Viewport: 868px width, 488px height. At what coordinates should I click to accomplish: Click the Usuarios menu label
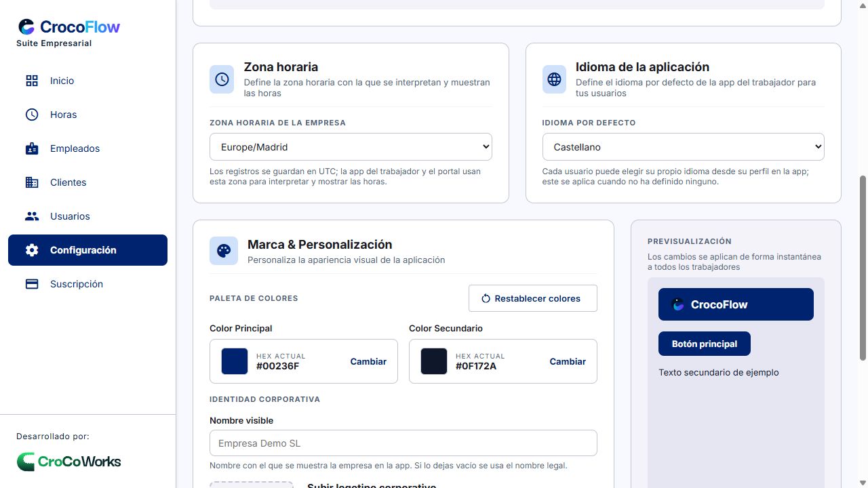click(x=70, y=216)
